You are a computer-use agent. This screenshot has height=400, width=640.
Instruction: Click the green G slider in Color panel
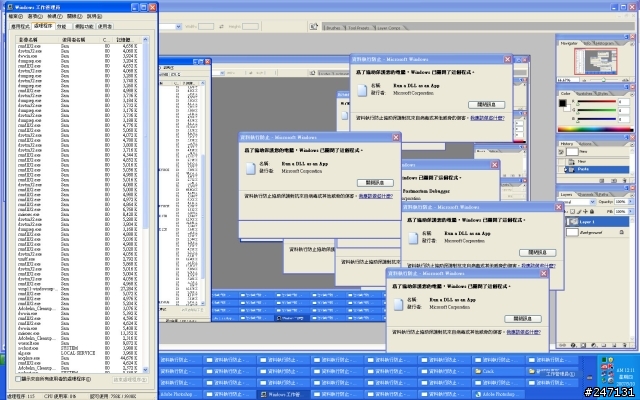click(x=596, y=110)
